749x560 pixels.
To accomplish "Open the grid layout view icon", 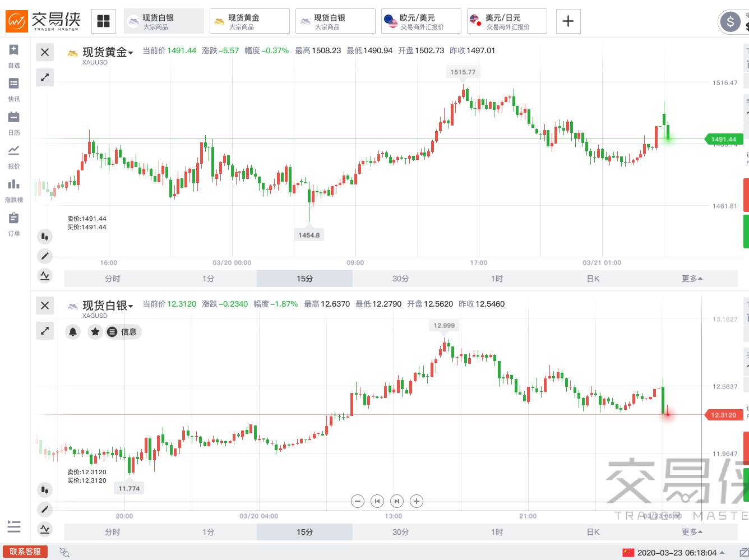I will (103, 21).
